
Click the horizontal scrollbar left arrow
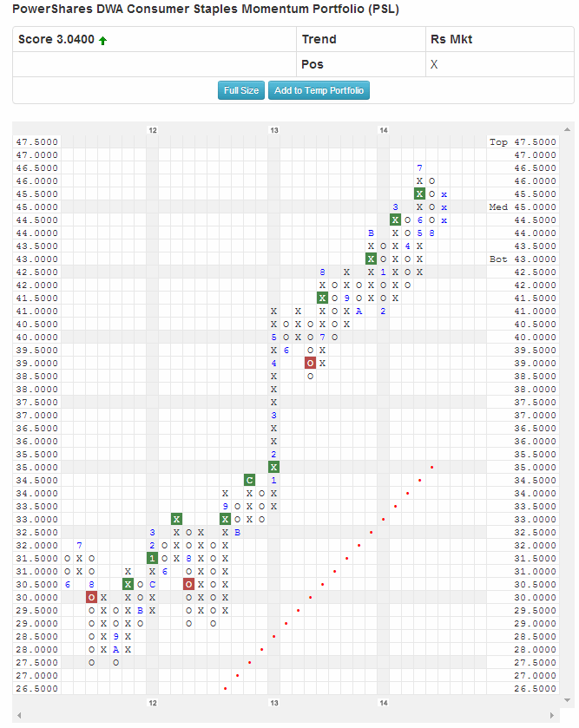click(20, 715)
